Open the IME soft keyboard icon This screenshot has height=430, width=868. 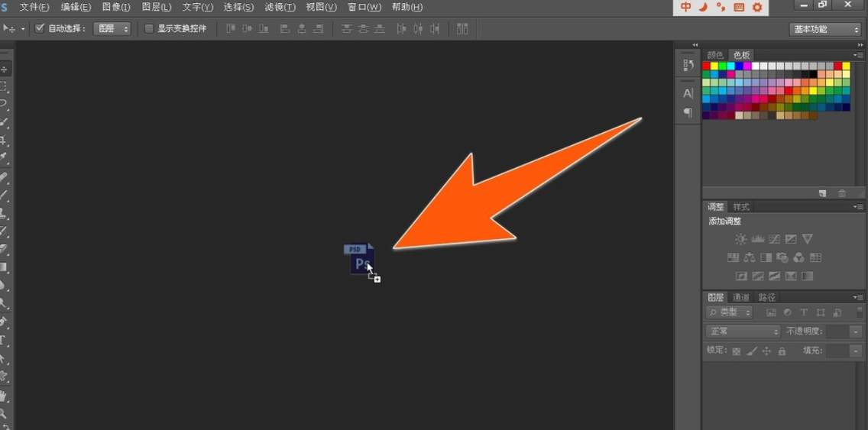pyautogui.click(x=738, y=7)
